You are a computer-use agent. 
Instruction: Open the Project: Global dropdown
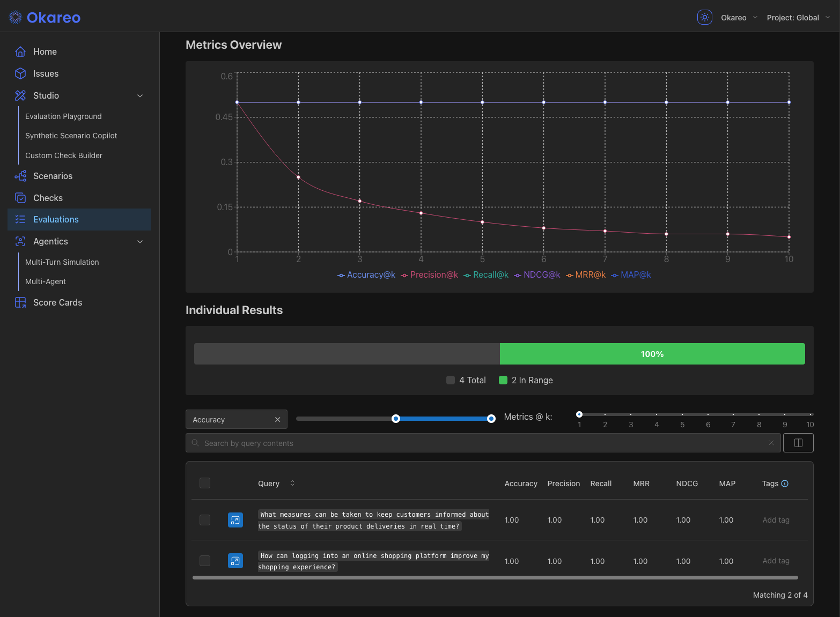(798, 18)
